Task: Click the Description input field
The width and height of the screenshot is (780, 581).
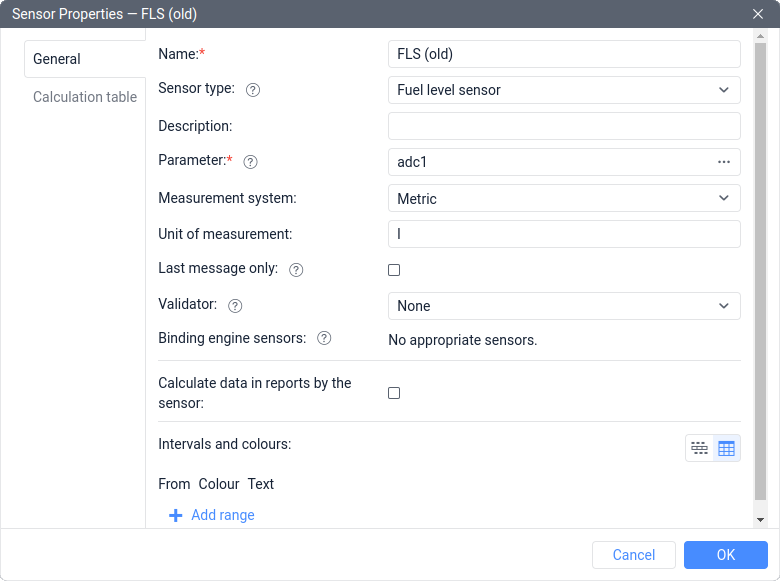Action: click(564, 126)
